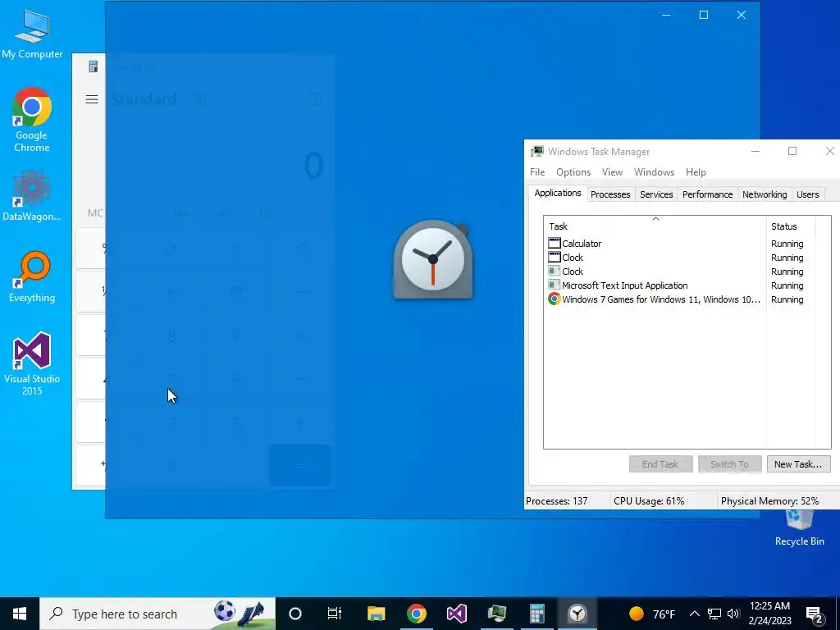Open the network tray icon
840x630 pixels.
pos(714,614)
